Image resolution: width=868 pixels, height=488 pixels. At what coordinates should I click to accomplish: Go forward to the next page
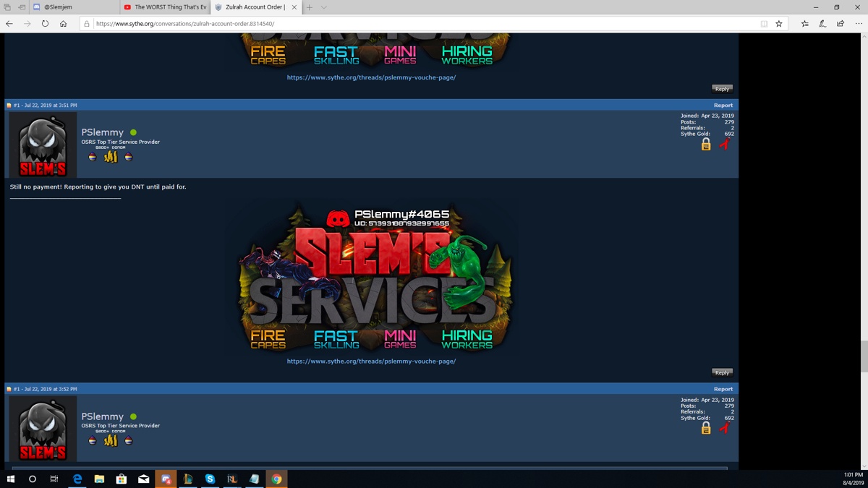27,24
